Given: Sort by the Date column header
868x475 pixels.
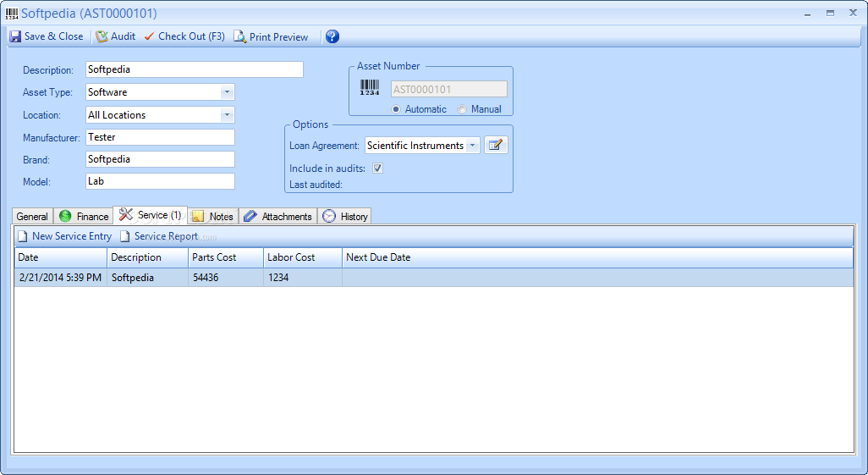Looking at the screenshot, I should (x=61, y=257).
